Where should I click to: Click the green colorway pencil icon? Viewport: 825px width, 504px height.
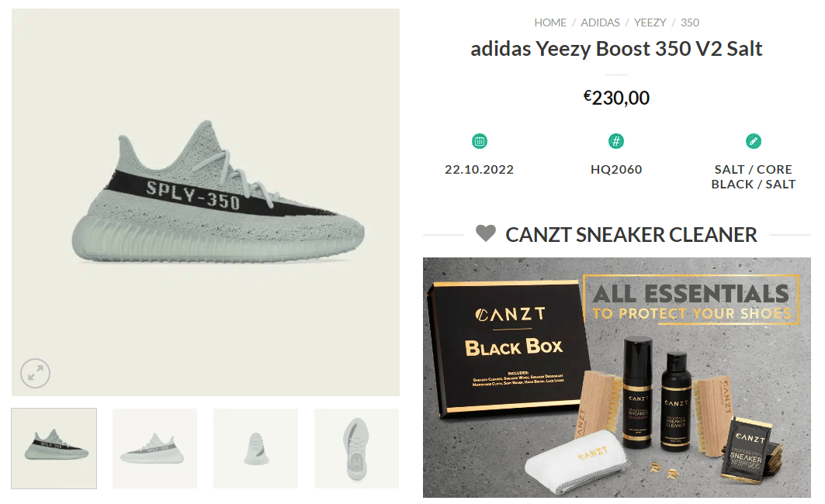753,141
